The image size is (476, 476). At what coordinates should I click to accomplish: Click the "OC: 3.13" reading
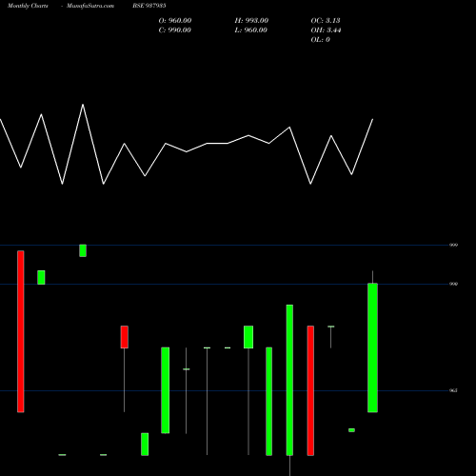pos(326,21)
